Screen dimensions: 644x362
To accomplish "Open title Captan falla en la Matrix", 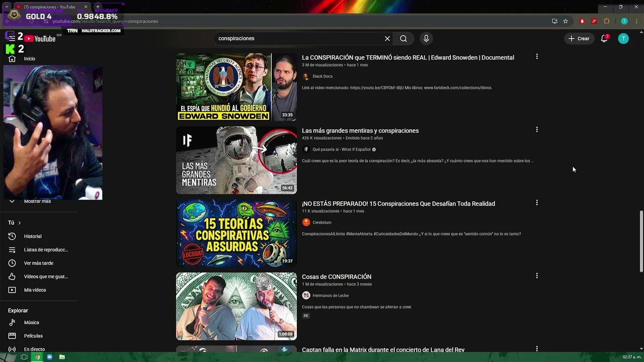I will 383,349.
